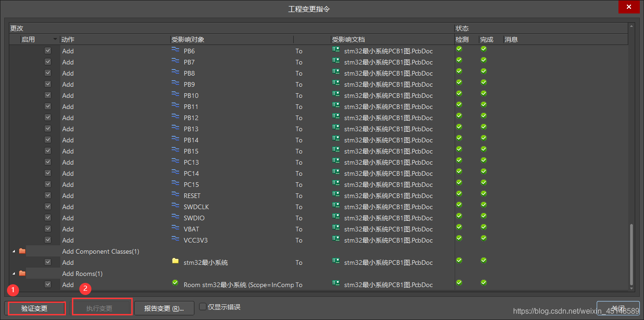Image resolution: width=644 pixels, height=320 pixels.
Task: Uncheck the enable checkbox on the PB6 row
Action: tap(48, 50)
